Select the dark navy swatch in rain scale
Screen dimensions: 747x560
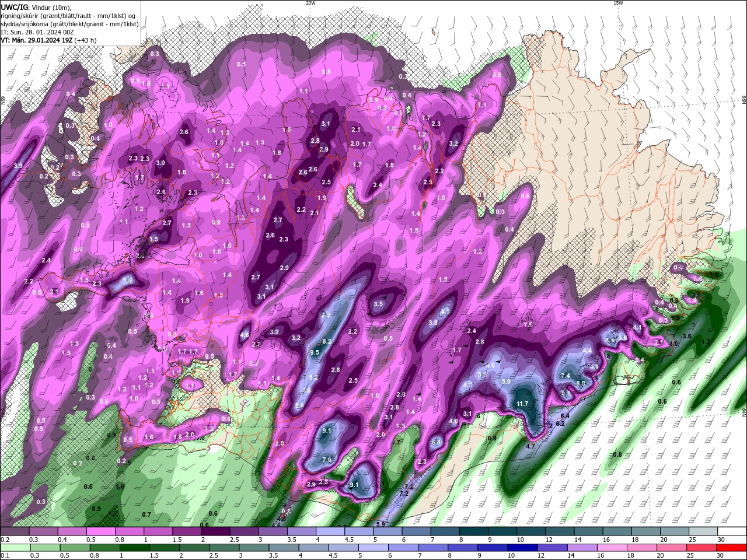coord(521,548)
